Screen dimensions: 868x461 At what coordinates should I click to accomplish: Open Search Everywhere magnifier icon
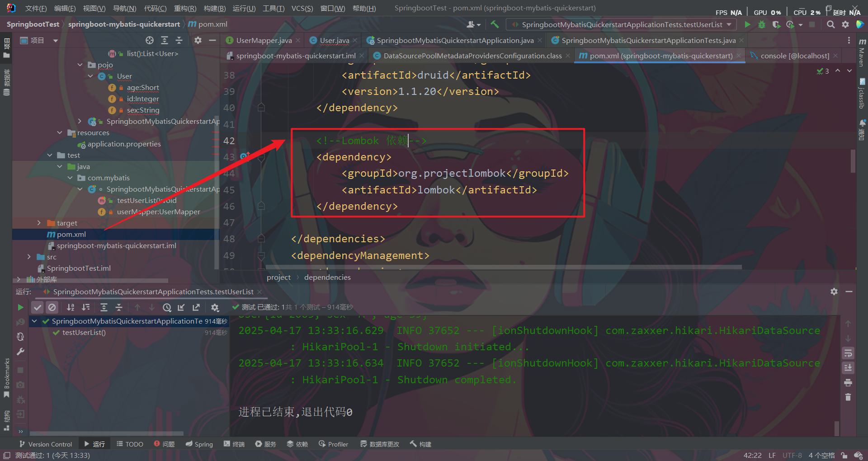pyautogui.click(x=830, y=24)
